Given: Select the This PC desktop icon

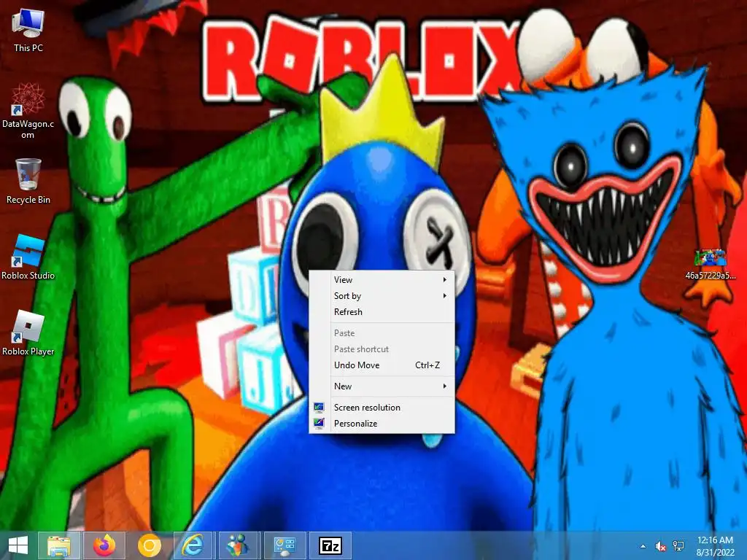Looking at the screenshot, I should (28, 31).
